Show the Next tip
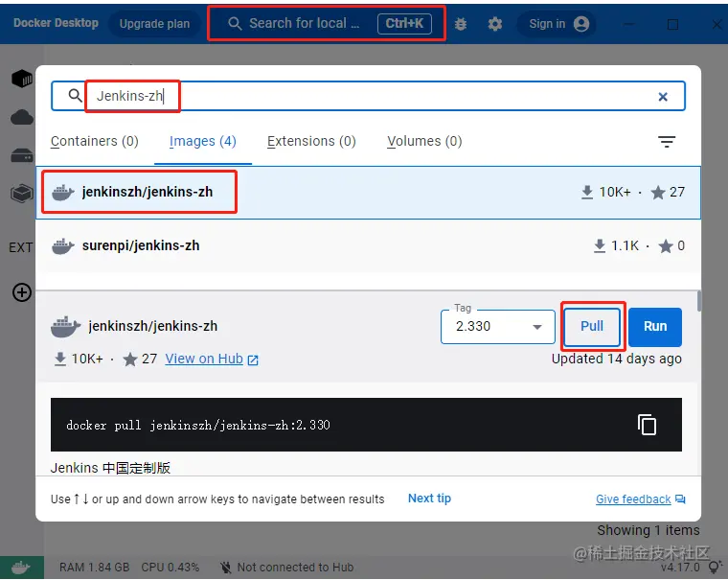728x580 pixels. [429, 499]
